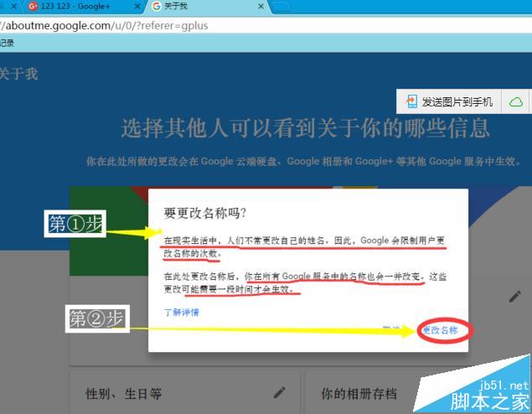The height and width of the screenshot is (414, 532).
Task: Open a new browser tab
Action: coord(281,7)
